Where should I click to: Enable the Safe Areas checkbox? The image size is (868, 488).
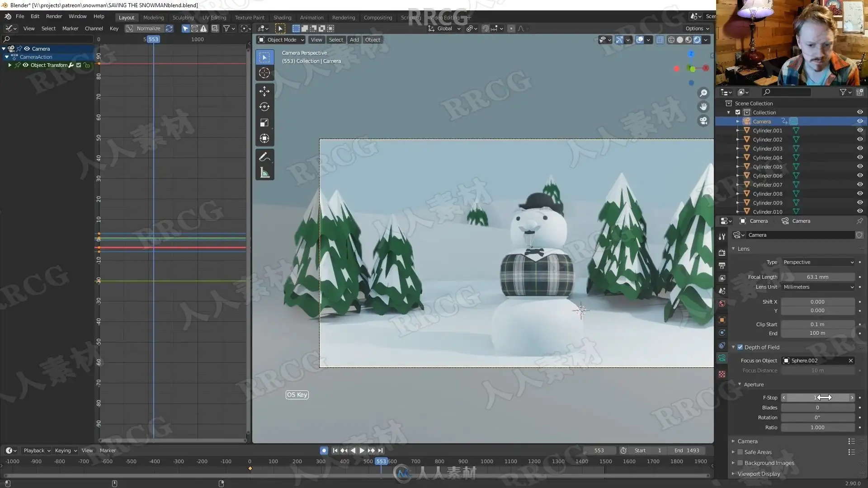point(740,452)
